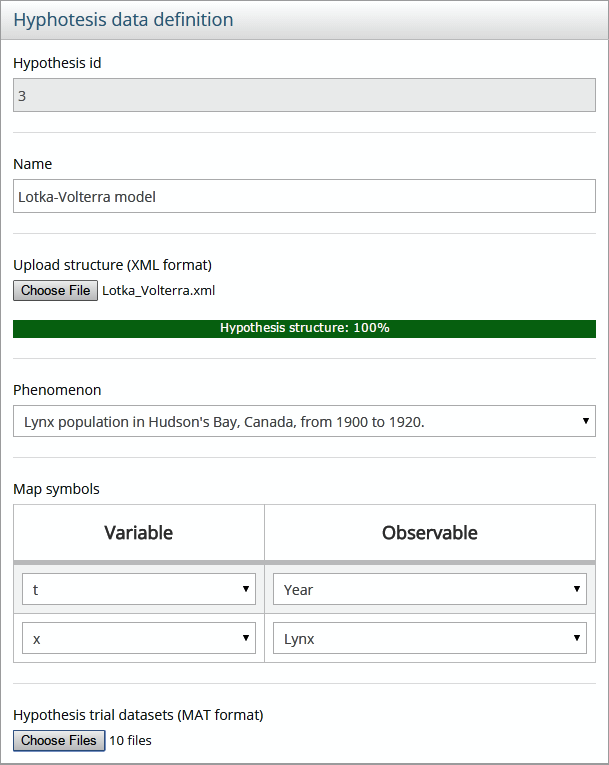Click the Hypothesis trial datasets (MAT format) label
This screenshot has height=765, width=609.
pyautogui.click(x=138, y=715)
